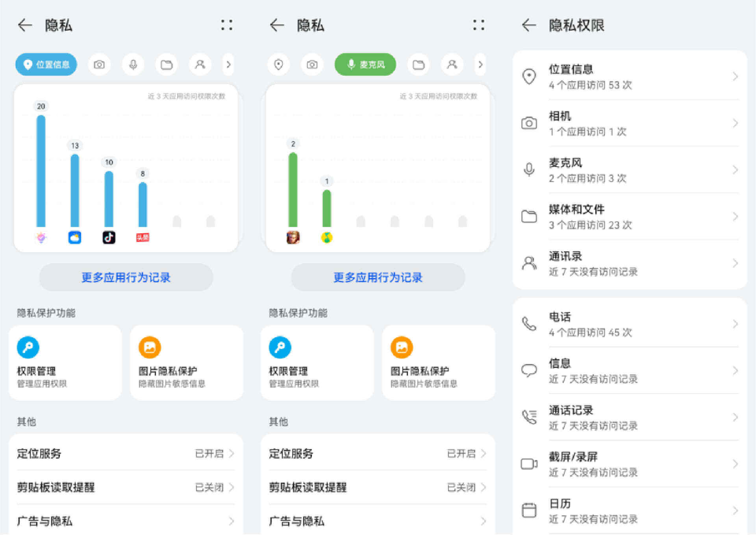
Task: Select the 位置信息 location filter icon
Action: click(46, 64)
